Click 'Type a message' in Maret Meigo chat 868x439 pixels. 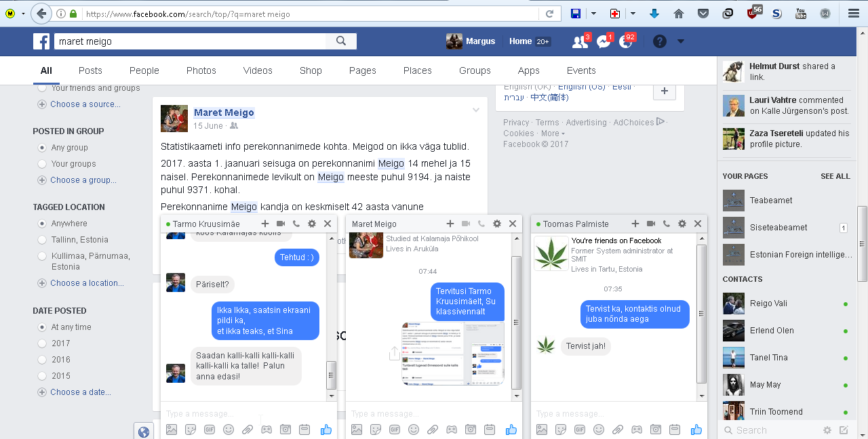click(x=433, y=413)
